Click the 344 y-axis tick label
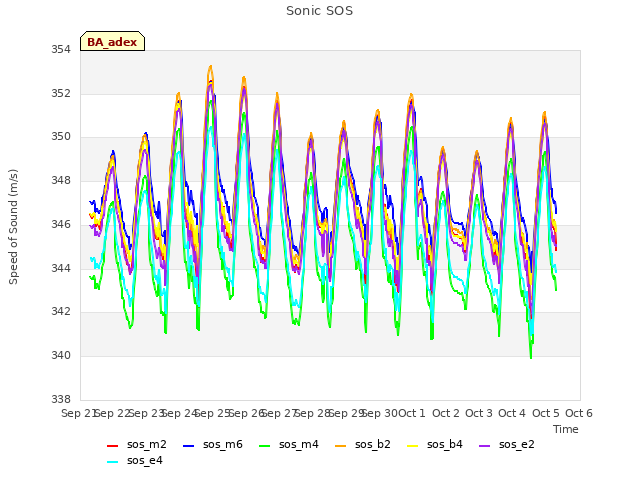This screenshot has height=480, width=640. coord(61,268)
